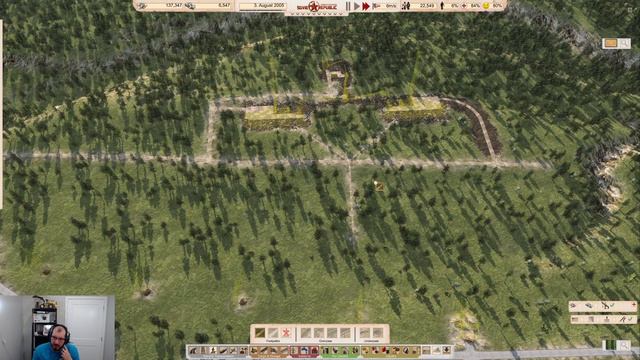
Task: Expand the arrow strip below the logo
Action: pyautogui.click(x=317, y=13)
